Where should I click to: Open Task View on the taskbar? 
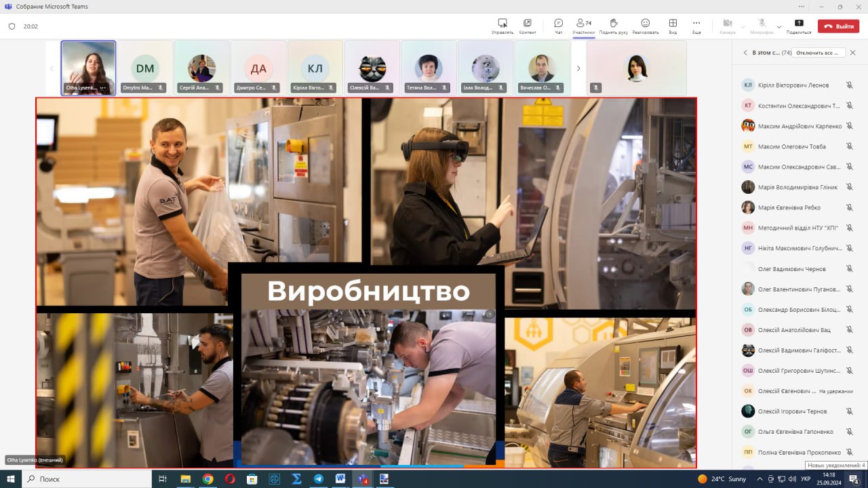pos(163,479)
